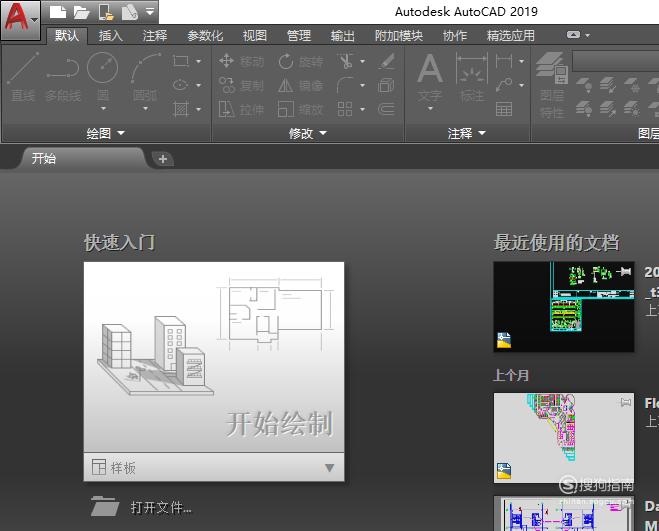
Task: Switch to the Insert (插入) ribbon tab
Action: (111, 36)
